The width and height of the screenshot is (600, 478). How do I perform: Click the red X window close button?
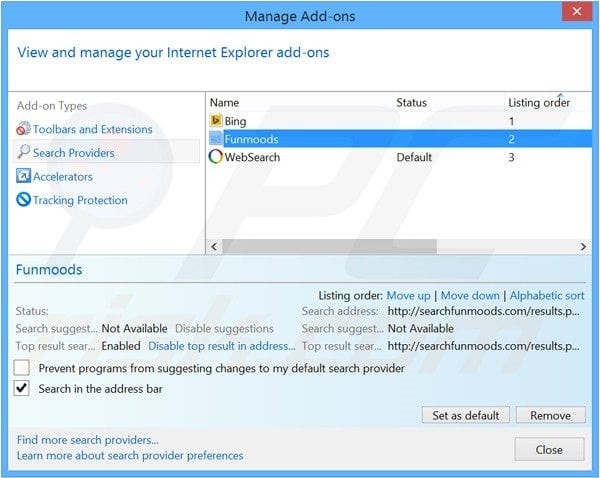577,11
